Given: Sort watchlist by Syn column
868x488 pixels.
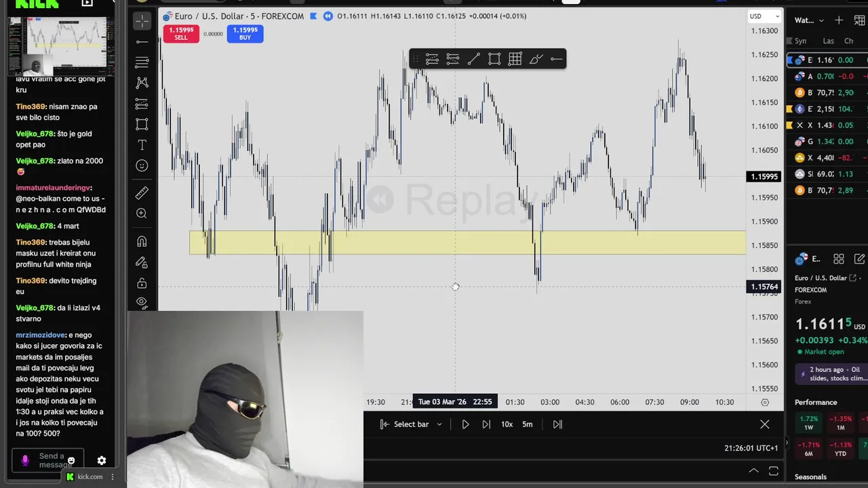Looking at the screenshot, I should pyautogui.click(x=801, y=41).
